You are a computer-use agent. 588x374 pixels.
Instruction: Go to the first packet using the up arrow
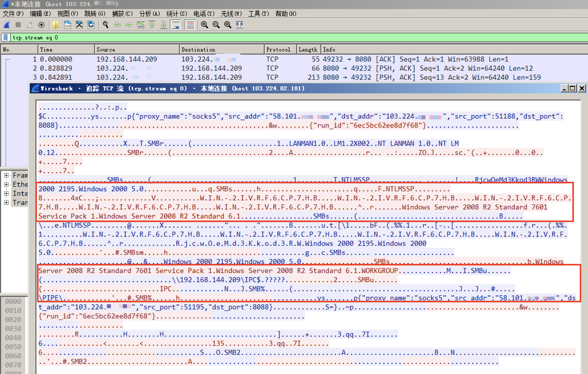click(x=152, y=25)
